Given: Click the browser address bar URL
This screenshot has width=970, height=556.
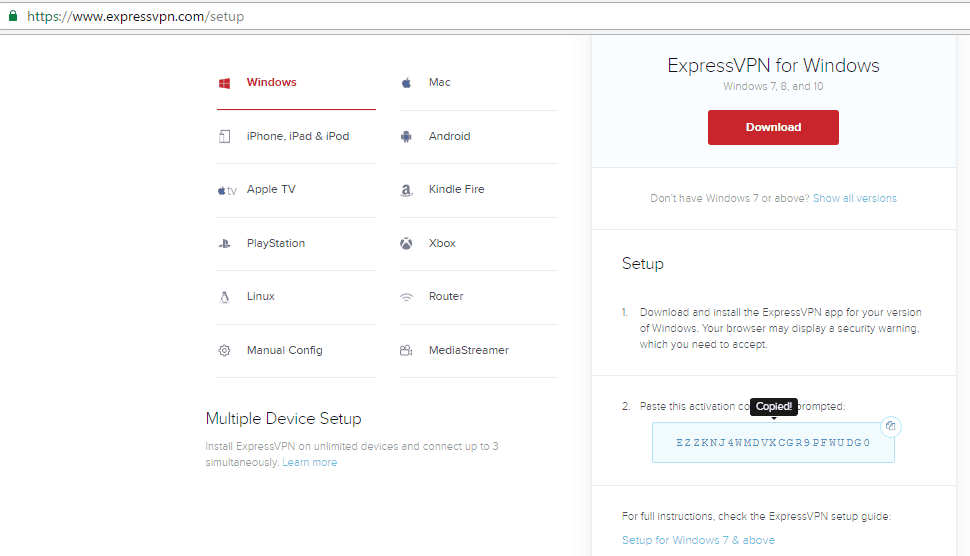Looking at the screenshot, I should pos(135,16).
